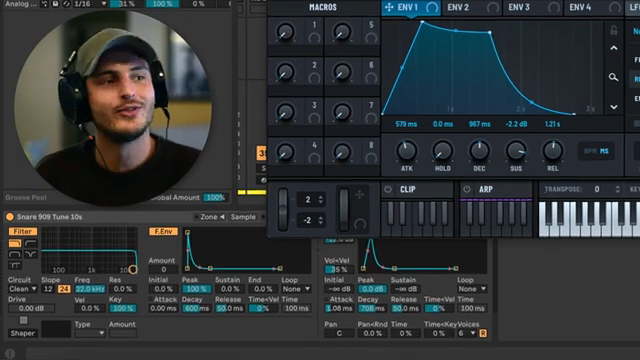Screen dimensions: 640x360
Task: Click the down arrow beside envelope
Action: click(613, 107)
